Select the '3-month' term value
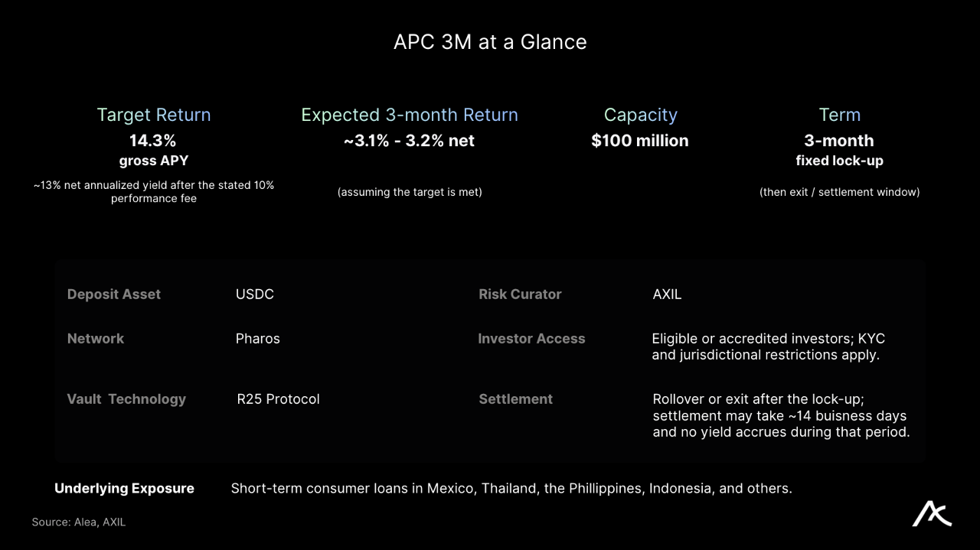Screen dimensions: 980x550 tap(839, 141)
